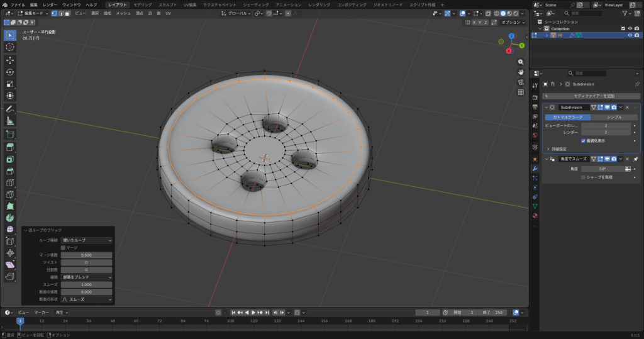The width and height of the screenshot is (644, 339).
Task: Expand the 詳細設定 section
Action: coord(557,149)
